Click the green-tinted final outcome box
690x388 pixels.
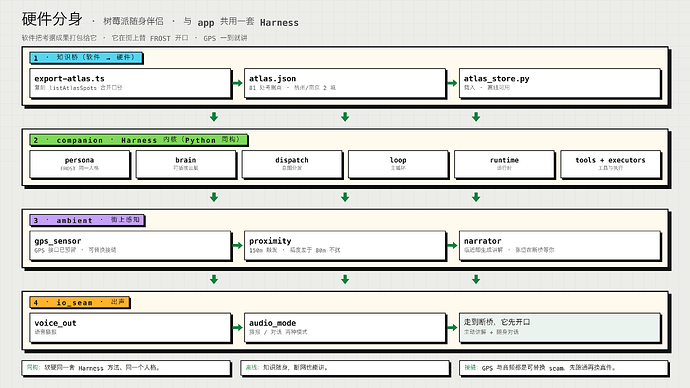tap(560, 328)
